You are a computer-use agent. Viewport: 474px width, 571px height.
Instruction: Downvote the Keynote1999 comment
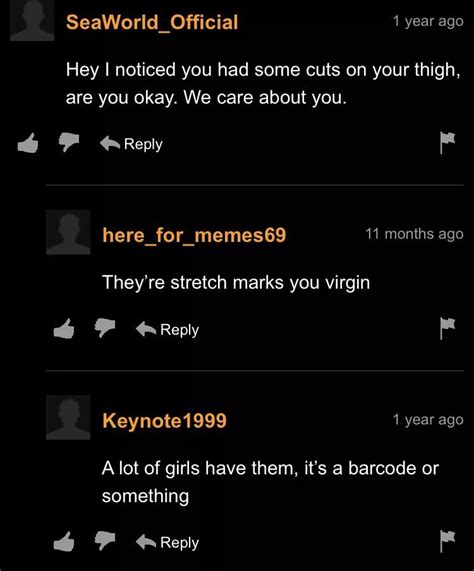click(x=105, y=541)
